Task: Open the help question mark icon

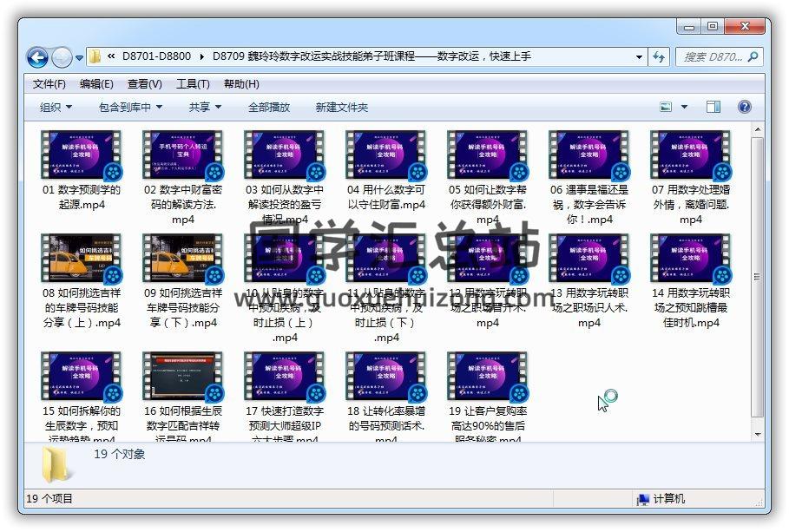Action: [744, 107]
